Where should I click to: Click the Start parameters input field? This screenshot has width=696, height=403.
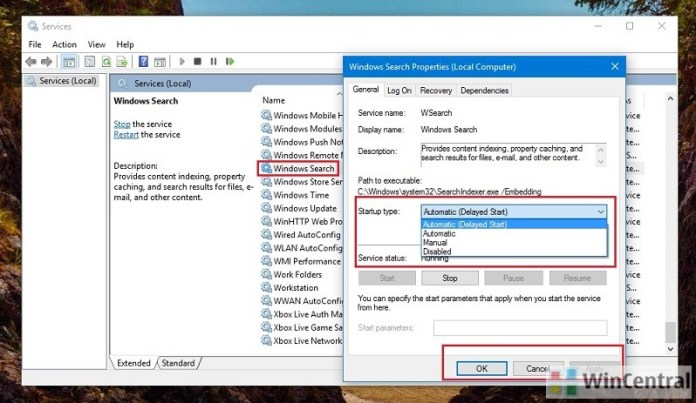click(x=520, y=328)
